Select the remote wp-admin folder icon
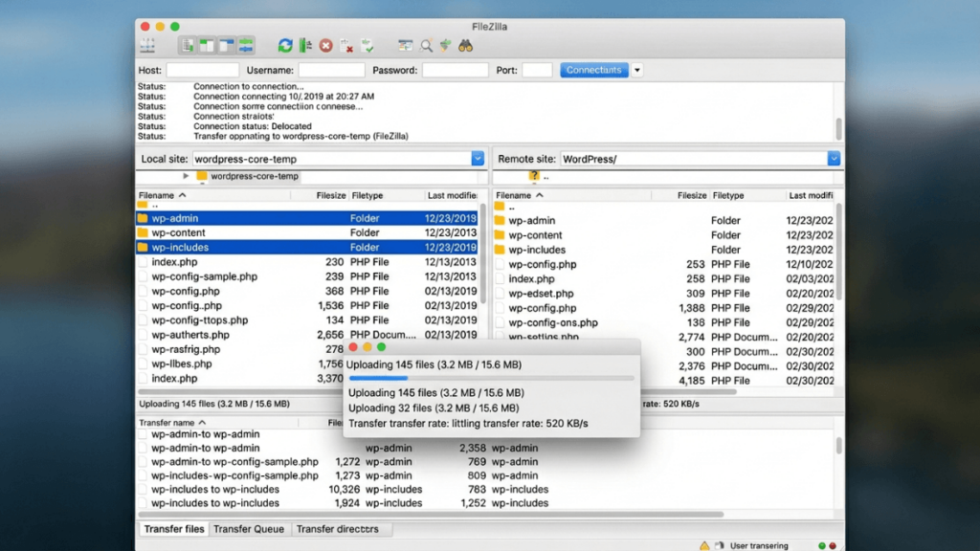Image resolution: width=980 pixels, height=551 pixels. pos(500,221)
